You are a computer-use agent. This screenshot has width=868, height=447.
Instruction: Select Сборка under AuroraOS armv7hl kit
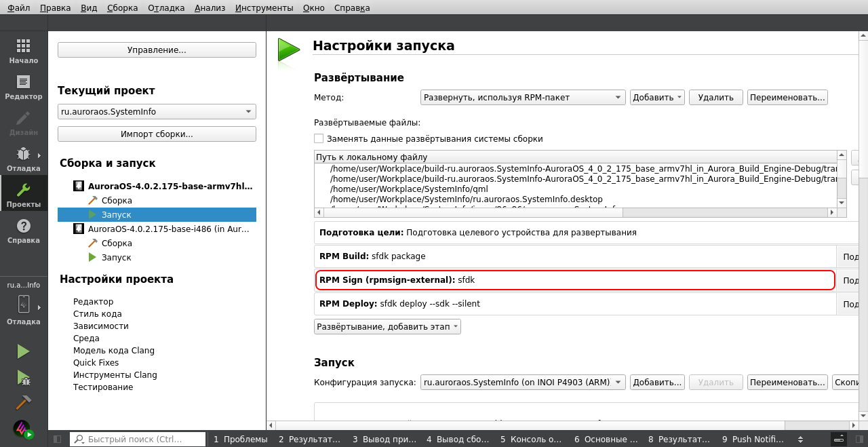(x=117, y=200)
